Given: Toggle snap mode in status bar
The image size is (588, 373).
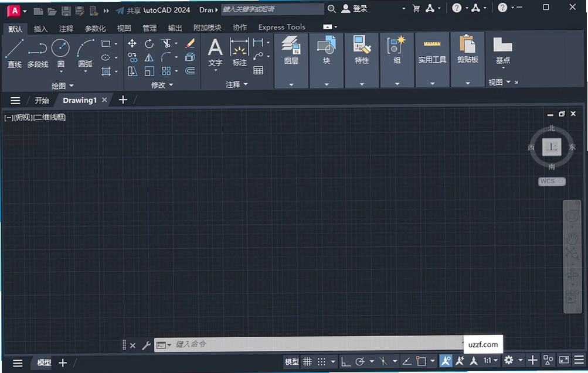Looking at the screenshot, I should 321,362.
